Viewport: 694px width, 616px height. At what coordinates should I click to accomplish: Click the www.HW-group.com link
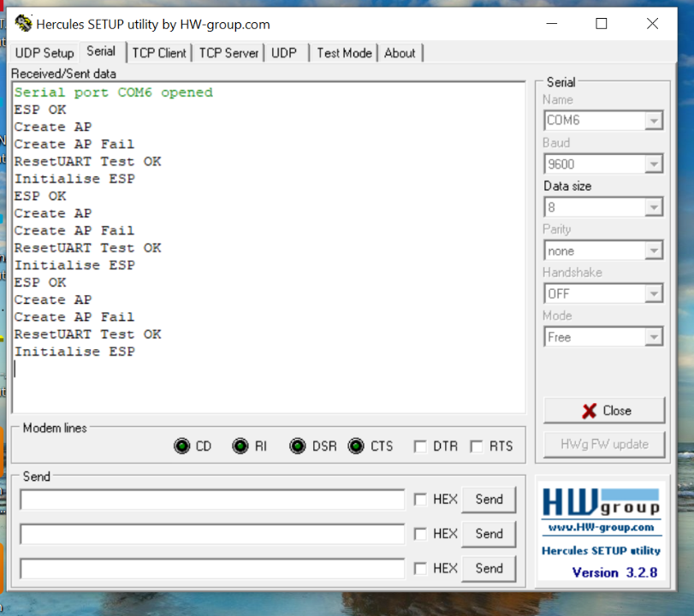click(601, 528)
